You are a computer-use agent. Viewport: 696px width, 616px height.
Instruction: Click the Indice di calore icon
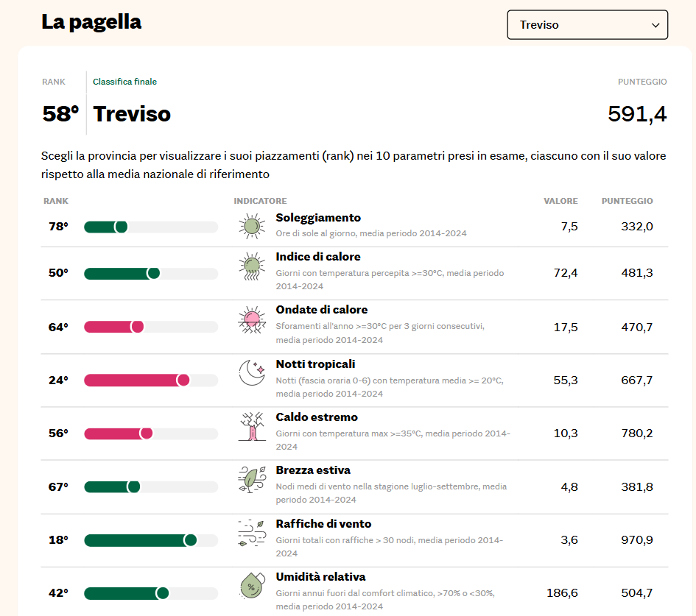pyautogui.click(x=252, y=266)
